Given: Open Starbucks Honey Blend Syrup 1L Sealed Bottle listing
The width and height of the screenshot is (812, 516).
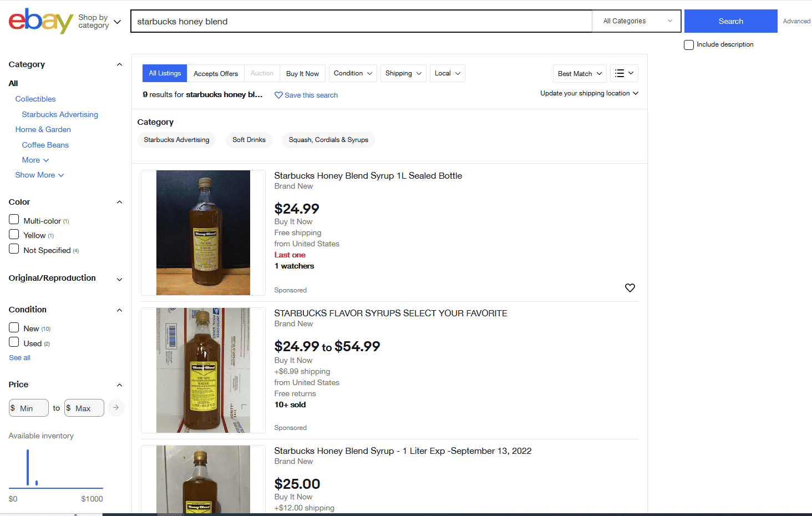Looking at the screenshot, I should pyautogui.click(x=368, y=176).
